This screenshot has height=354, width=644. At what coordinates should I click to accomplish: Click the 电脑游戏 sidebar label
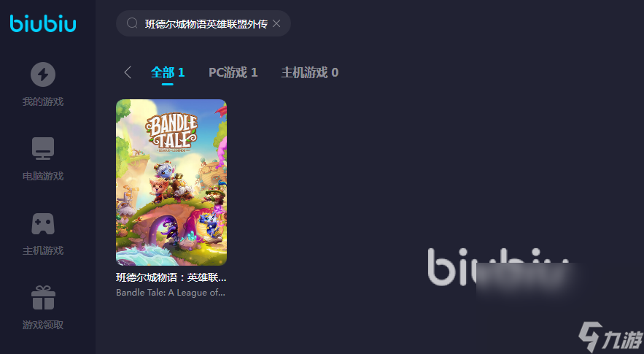click(43, 176)
